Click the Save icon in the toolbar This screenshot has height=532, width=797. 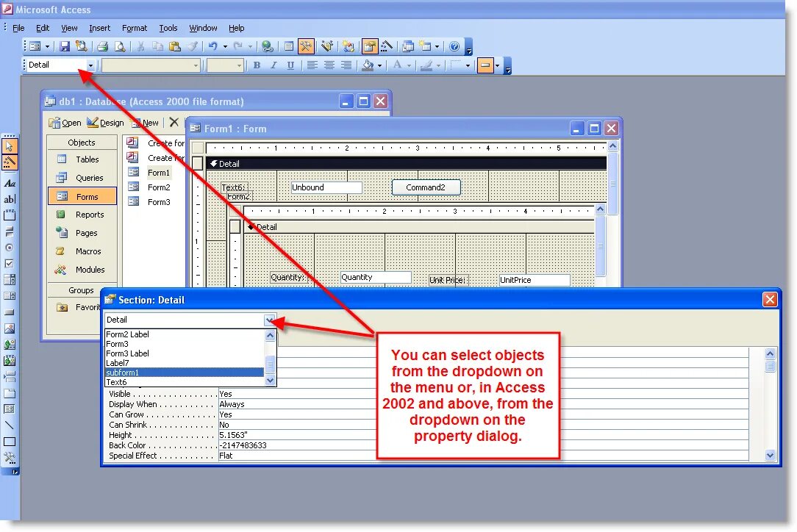(x=65, y=47)
